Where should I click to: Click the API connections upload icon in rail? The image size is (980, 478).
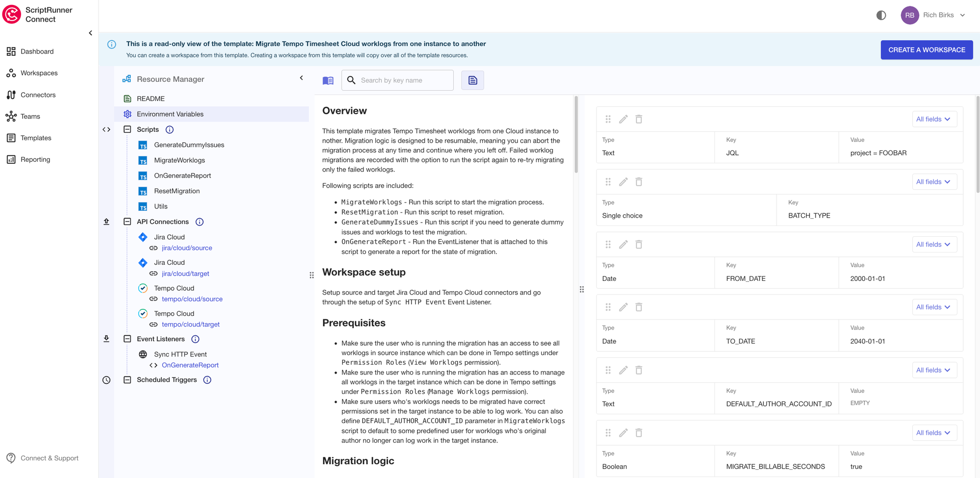(106, 222)
